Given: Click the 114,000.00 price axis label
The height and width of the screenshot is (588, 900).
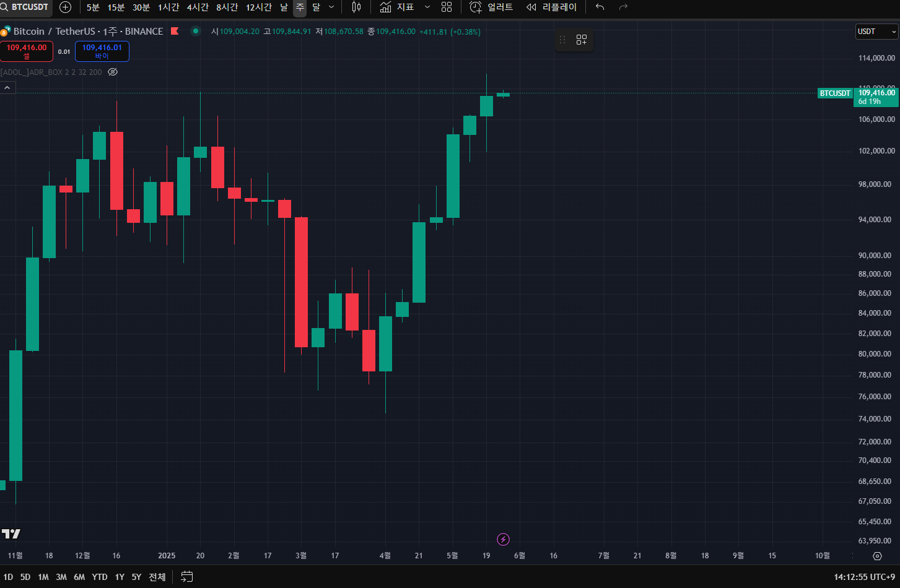Looking at the screenshot, I should pos(876,58).
